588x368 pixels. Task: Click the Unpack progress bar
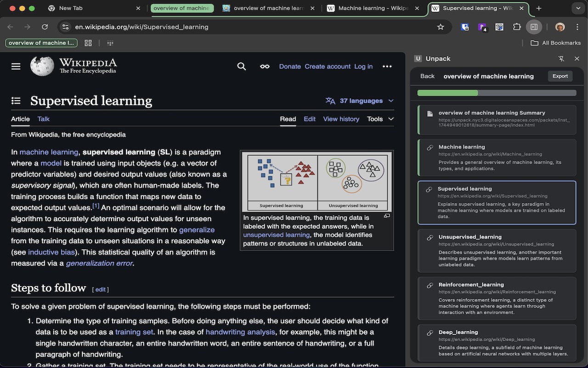(x=497, y=93)
